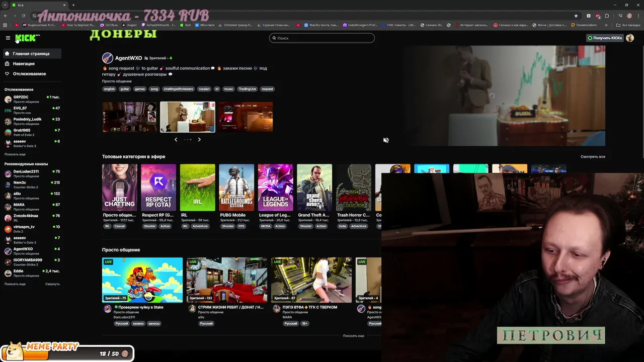Click Показать еще under Просто общение
Image resolution: width=644 pixels, height=362 pixels.
click(x=354, y=336)
